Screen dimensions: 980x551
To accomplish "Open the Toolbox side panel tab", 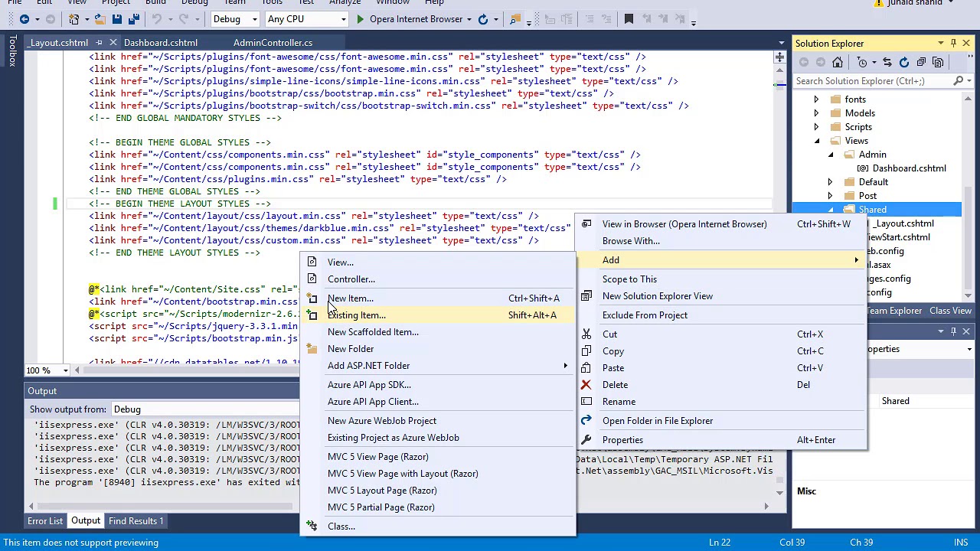I will point(12,51).
